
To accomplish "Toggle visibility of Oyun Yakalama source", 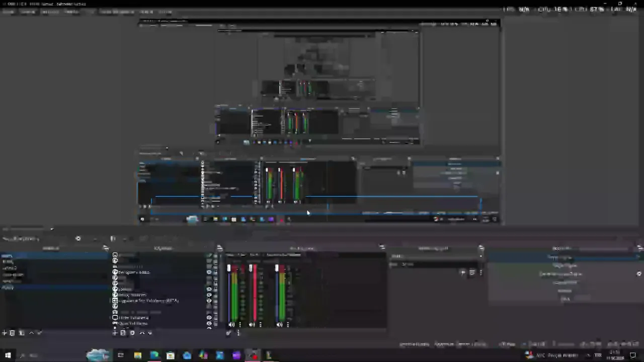I will pos(209,324).
